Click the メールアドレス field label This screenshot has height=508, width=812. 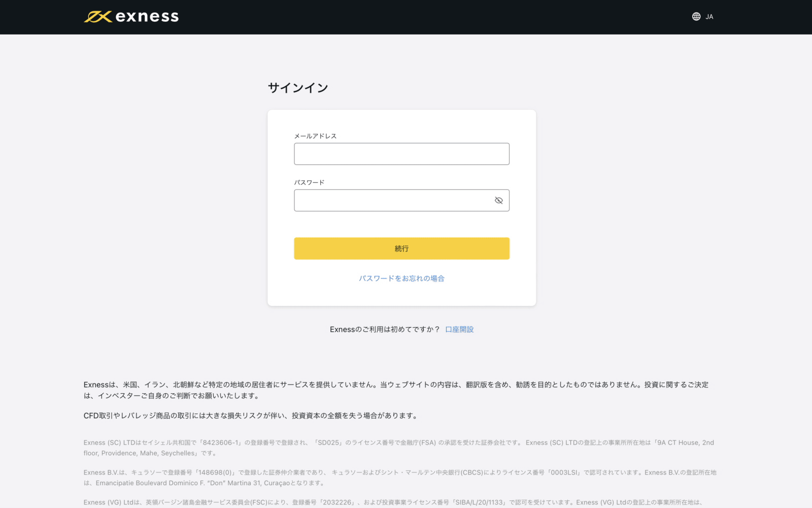point(315,136)
